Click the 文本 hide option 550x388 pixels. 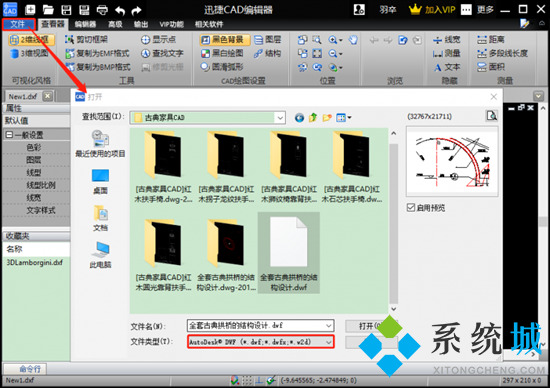coord(447,67)
